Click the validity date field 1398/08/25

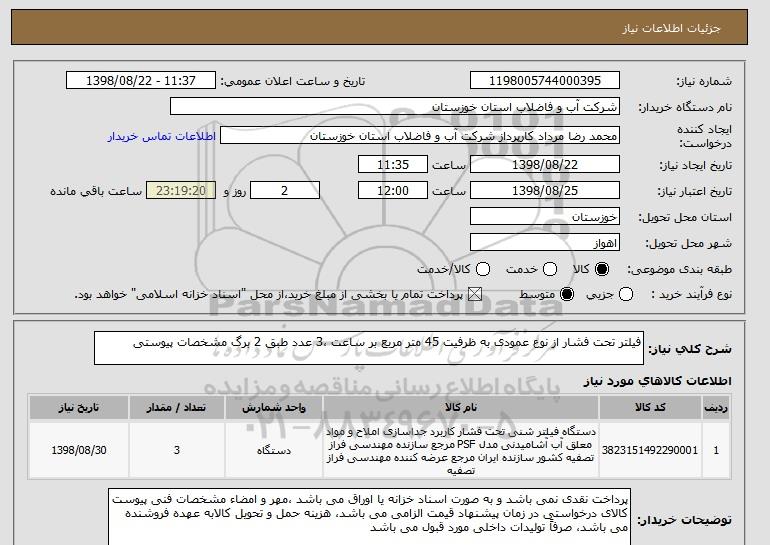[545, 190]
